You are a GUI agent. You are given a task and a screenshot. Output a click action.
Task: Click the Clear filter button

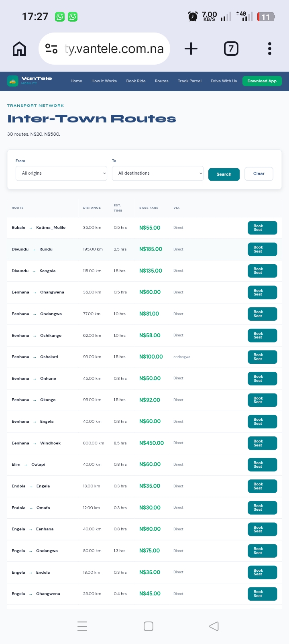coord(259,174)
